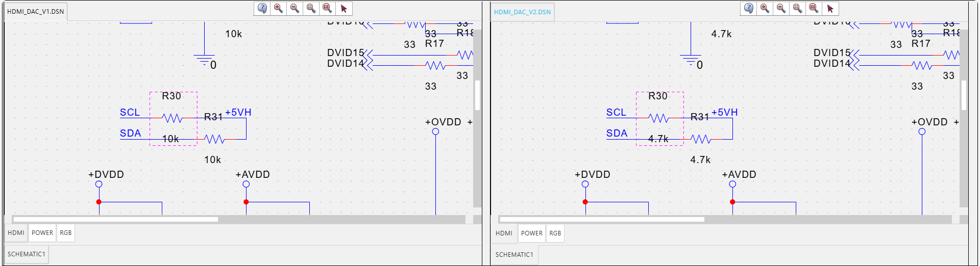Zoom out on the V2 schematic
Image resolution: width=980 pixels, height=266 pixels.
pos(781,8)
